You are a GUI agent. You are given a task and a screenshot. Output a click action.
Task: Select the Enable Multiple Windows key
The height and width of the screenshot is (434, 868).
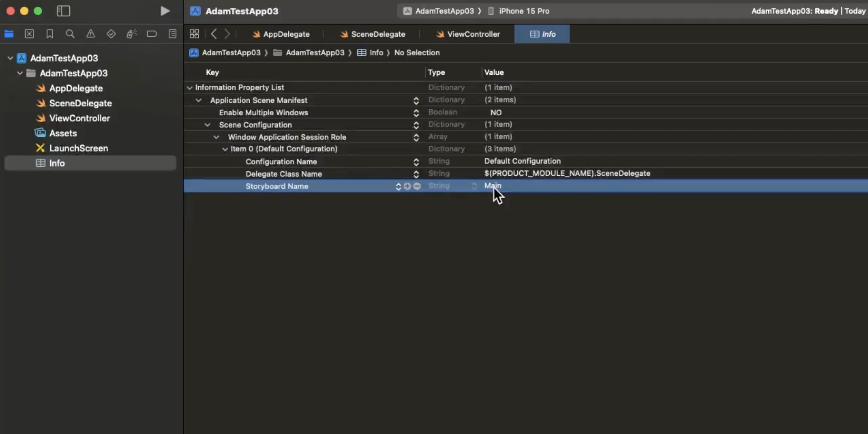(263, 113)
